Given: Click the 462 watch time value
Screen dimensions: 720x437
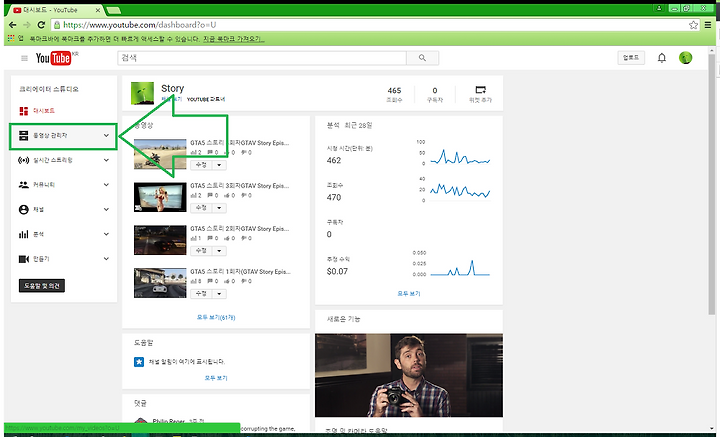Looking at the screenshot, I should click(334, 160).
